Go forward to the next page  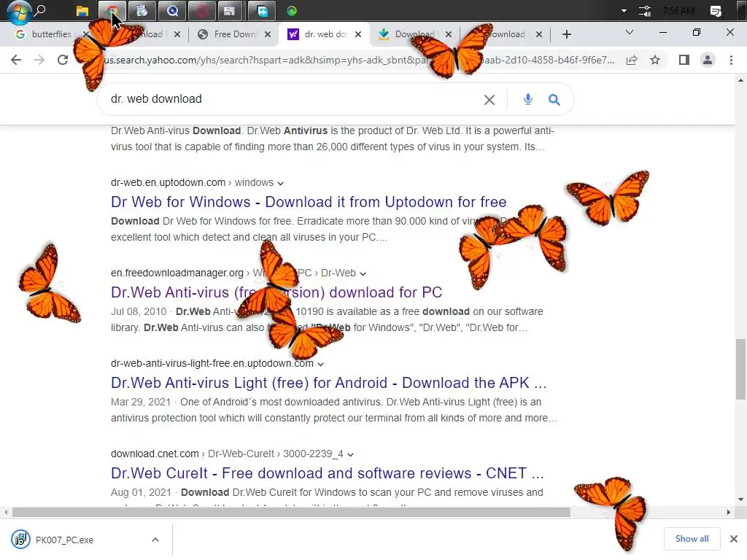[x=39, y=60]
